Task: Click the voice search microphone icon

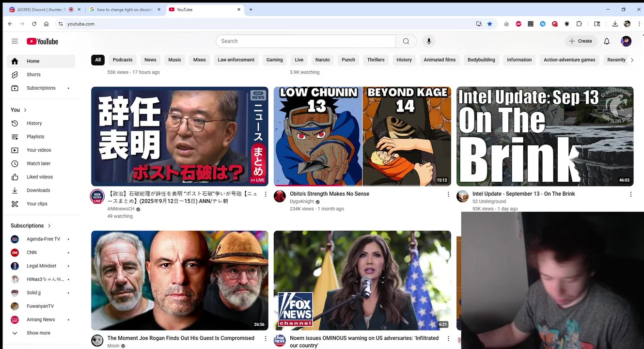Action: pyautogui.click(x=428, y=41)
